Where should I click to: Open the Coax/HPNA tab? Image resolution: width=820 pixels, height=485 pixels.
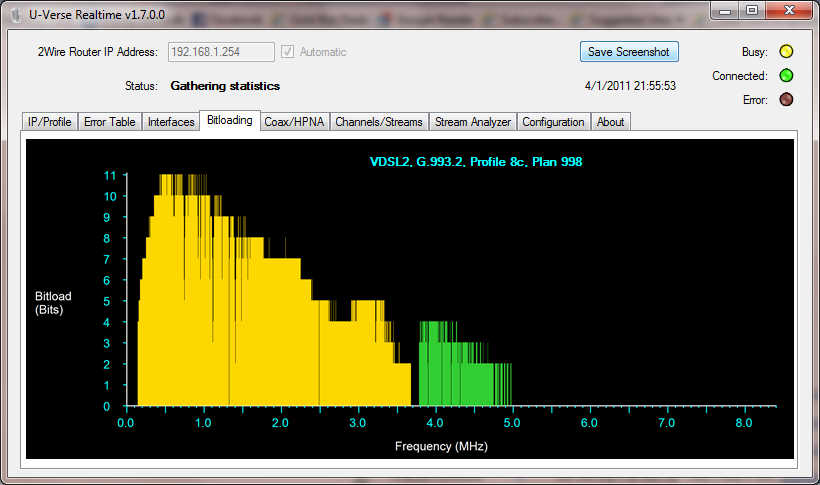pos(294,122)
